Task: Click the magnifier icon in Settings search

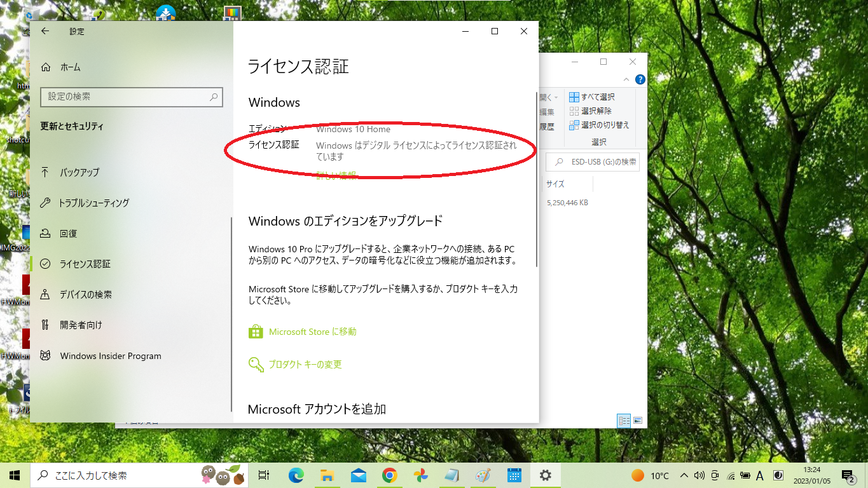Action: click(214, 97)
